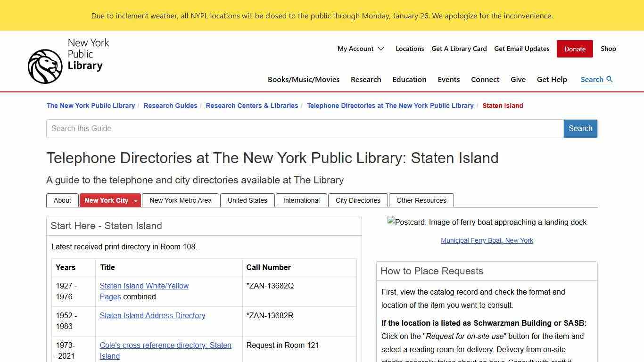Select the Locations menu link
Screen dimensions: 644x362
[x=409, y=49]
